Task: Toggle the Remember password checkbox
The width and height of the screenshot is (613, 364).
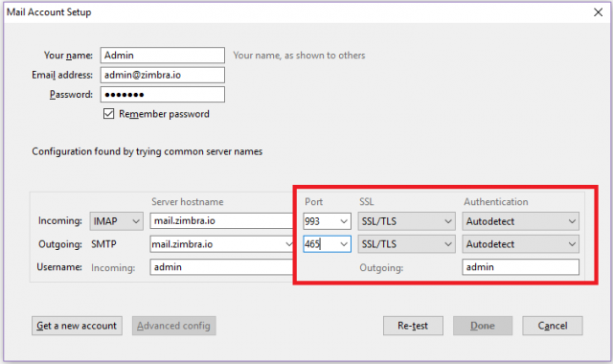Action: click(x=108, y=114)
